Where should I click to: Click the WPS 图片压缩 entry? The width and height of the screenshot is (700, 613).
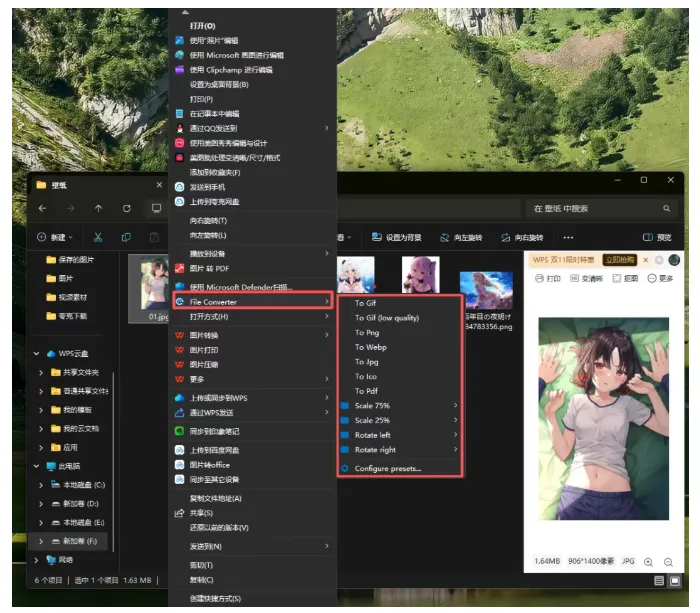coord(252,364)
